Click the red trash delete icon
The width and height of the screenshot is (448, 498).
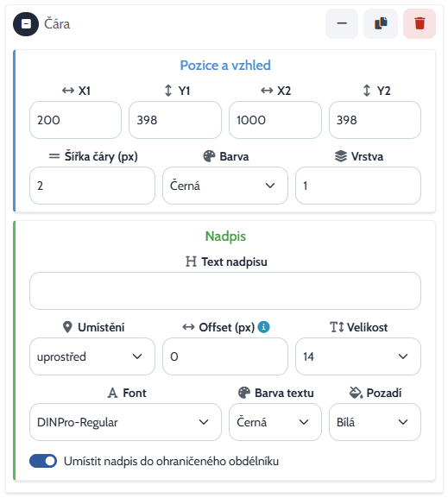420,23
